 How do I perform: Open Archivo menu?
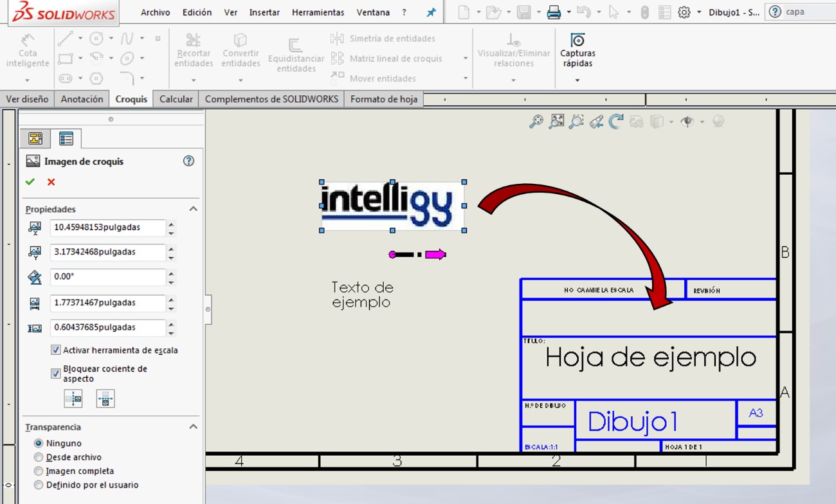click(155, 12)
